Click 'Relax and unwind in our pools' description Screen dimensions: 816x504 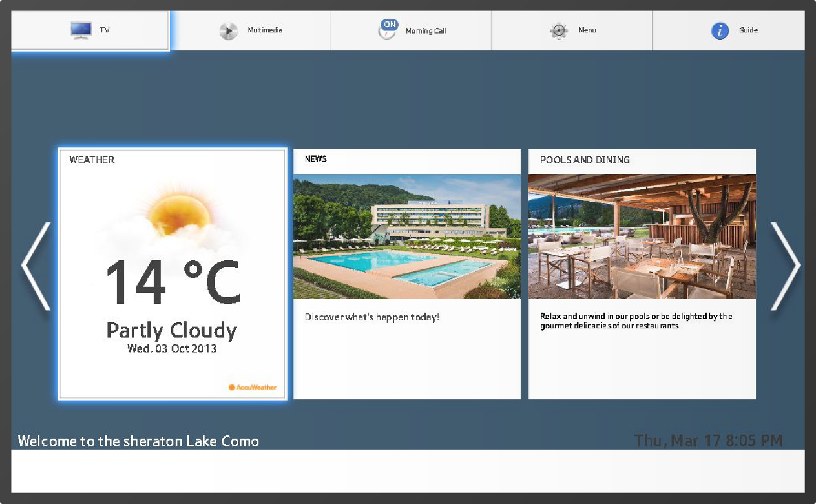click(x=636, y=321)
